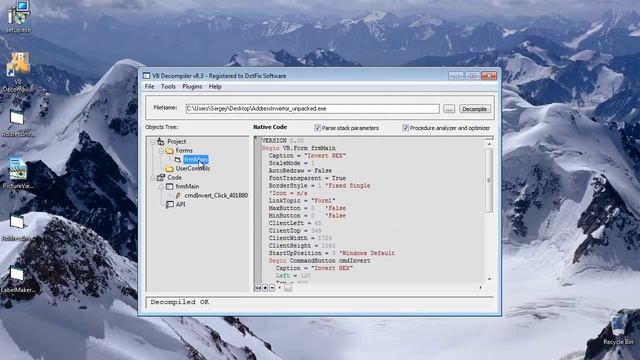The height and width of the screenshot is (360, 640).
Task: Select the Forms tree label
Action: [184, 150]
